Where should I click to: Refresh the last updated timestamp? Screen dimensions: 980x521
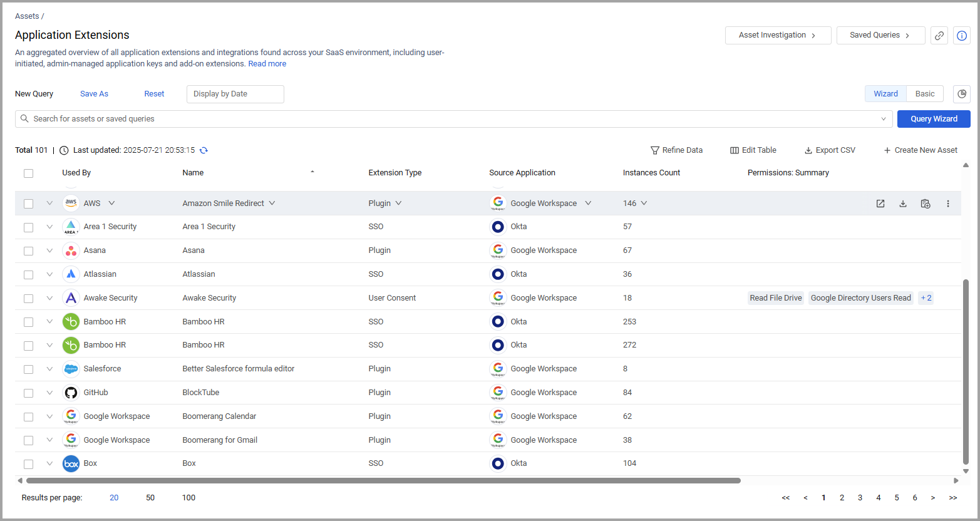(204, 150)
